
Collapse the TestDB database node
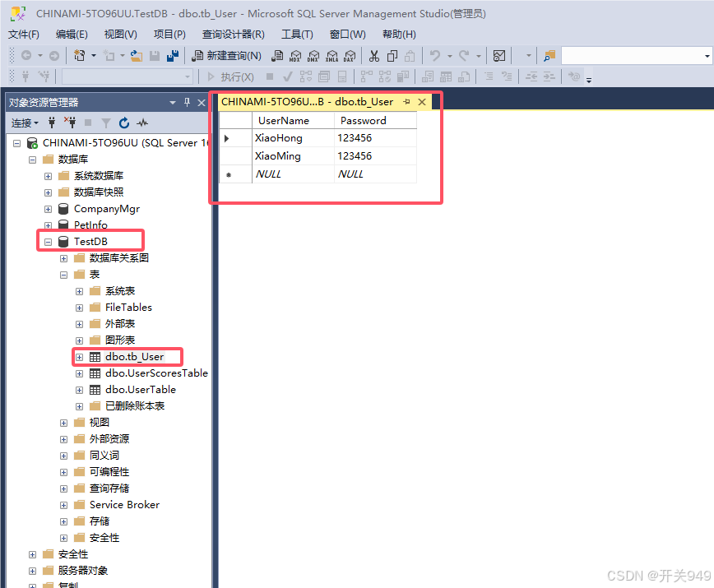click(x=48, y=242)
